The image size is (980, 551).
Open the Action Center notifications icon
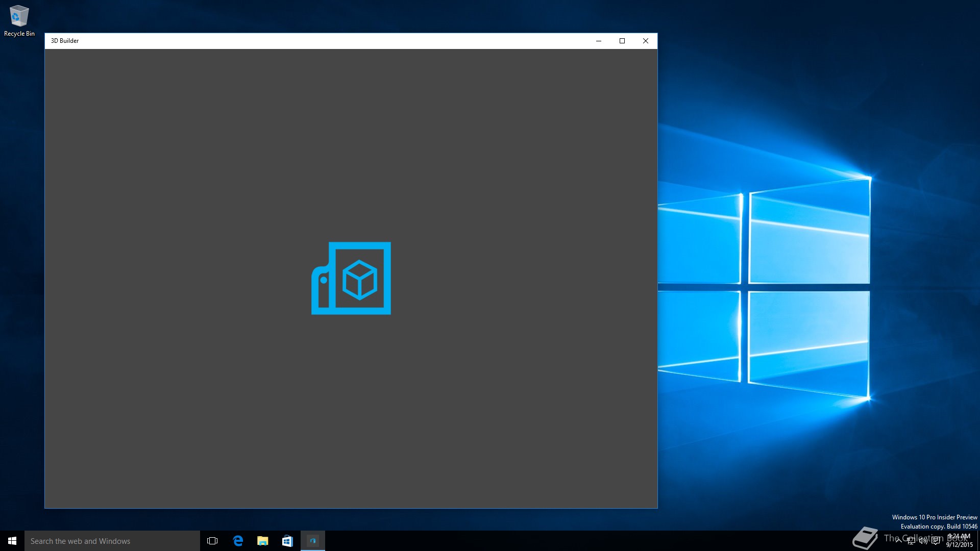click(x=936, y=541)
